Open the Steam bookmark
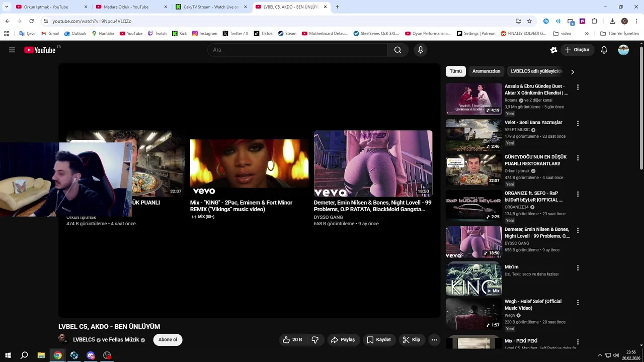The width and height of the screenshot is (644, 362). (x=287, y=34)
